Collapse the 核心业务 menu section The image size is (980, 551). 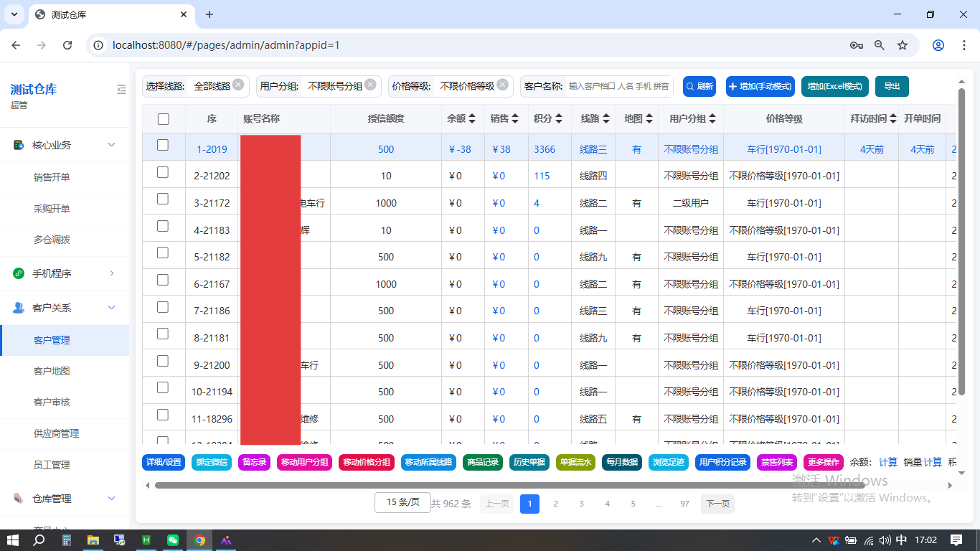111,145
